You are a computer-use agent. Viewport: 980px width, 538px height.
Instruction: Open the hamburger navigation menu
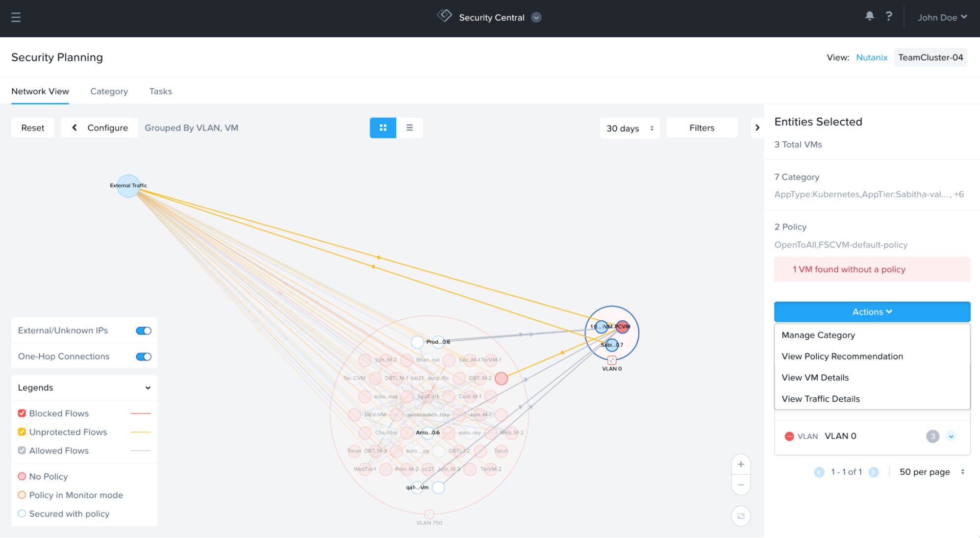tap(16, 17)
